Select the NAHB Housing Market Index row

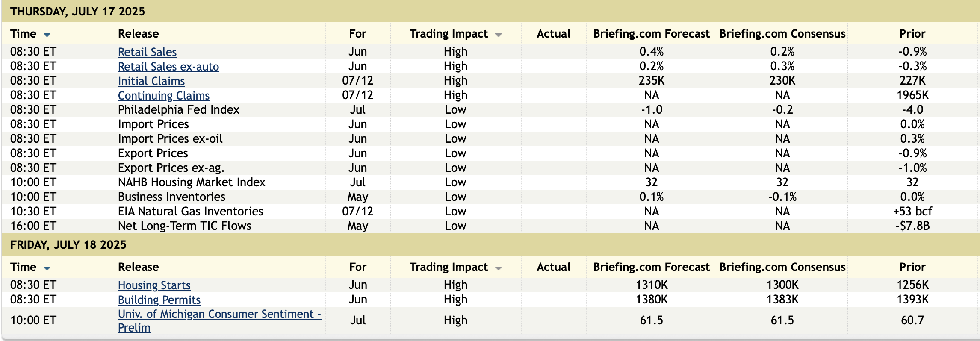(x=191, y=182)
